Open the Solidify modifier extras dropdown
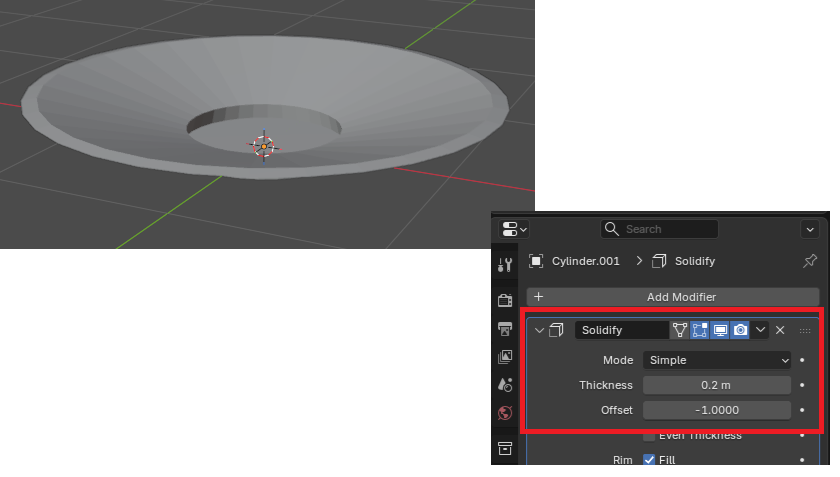 pos(761,330)
